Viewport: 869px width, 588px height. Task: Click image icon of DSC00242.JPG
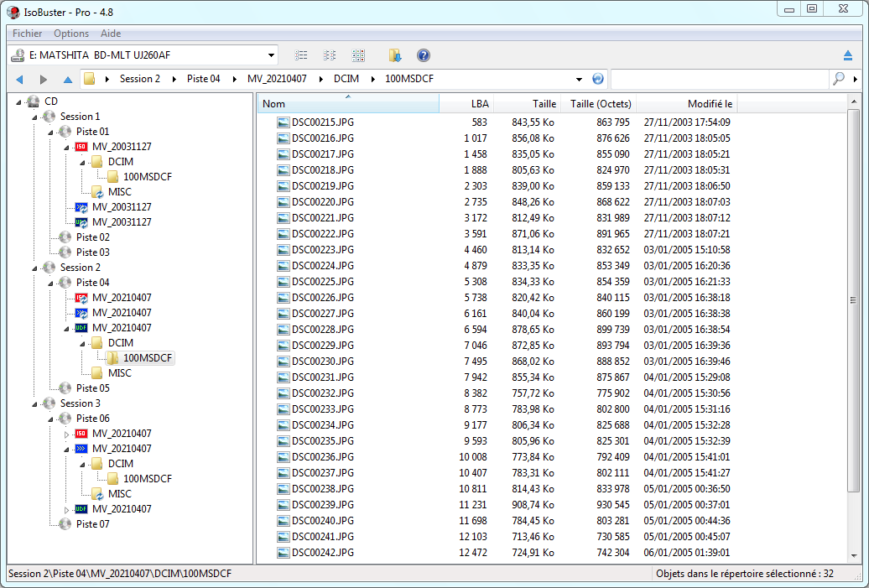tap(284, 553)
